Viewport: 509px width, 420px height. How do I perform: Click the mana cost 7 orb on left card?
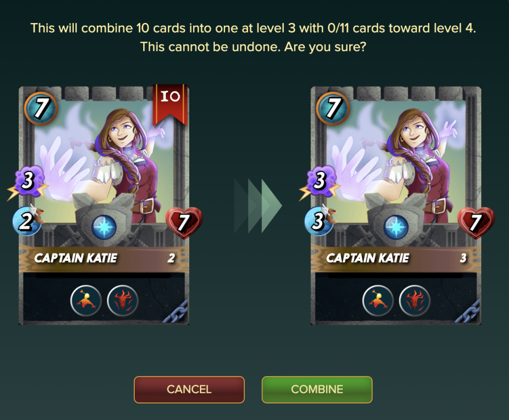[x=41, y=108]
